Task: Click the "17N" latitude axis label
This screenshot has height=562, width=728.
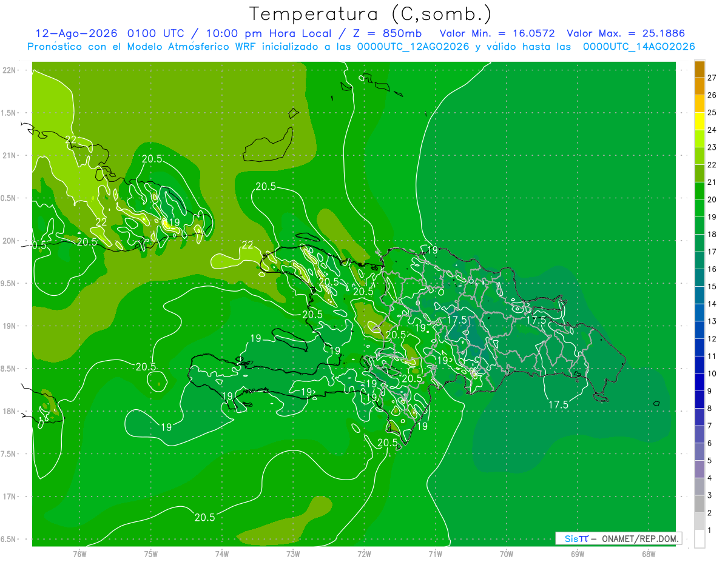Action: tap(9, 497)
